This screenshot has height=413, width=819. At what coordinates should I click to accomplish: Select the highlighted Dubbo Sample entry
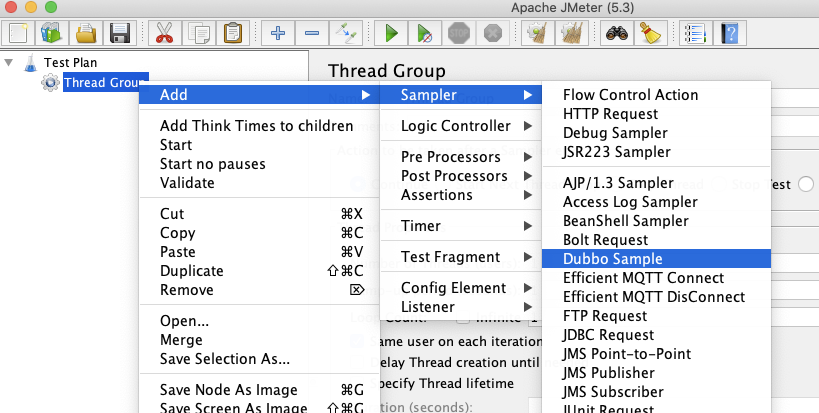pyautogui.click(x=656, y=258)
